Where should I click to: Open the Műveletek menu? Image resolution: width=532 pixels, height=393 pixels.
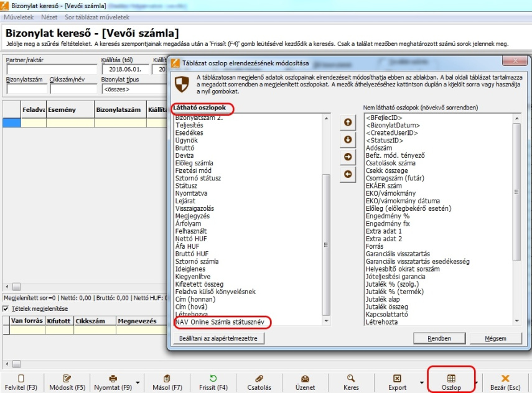[x=19, y=18]
